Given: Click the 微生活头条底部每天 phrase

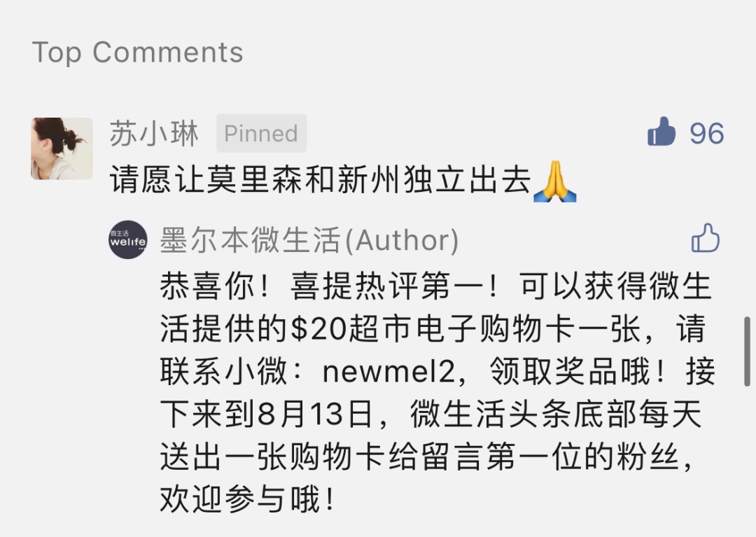Looking at the screenshot, I should point(556,414).
